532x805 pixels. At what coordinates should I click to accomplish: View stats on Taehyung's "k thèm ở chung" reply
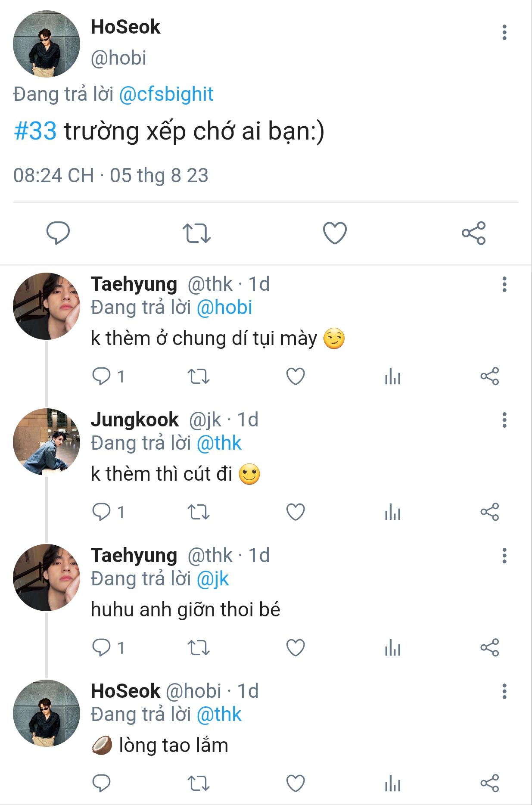click(x=392, y=376)
